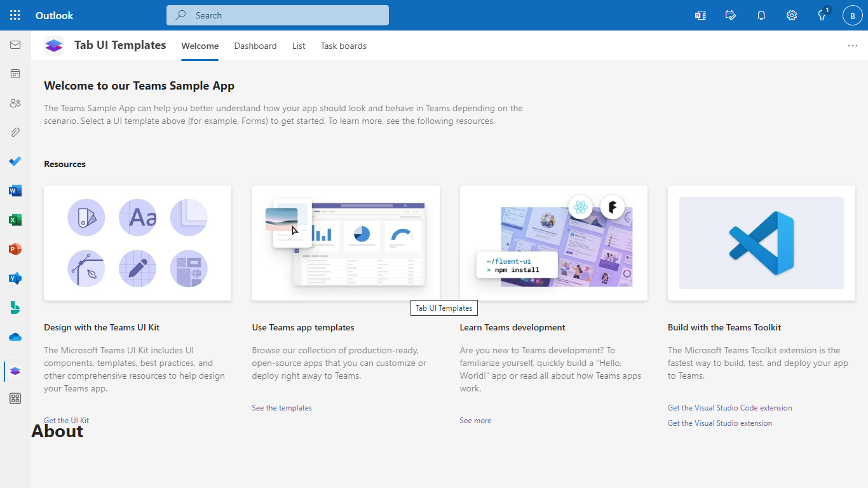Open account manager avatar B
This screenshot has height=488, width=868.
point(853,15)
